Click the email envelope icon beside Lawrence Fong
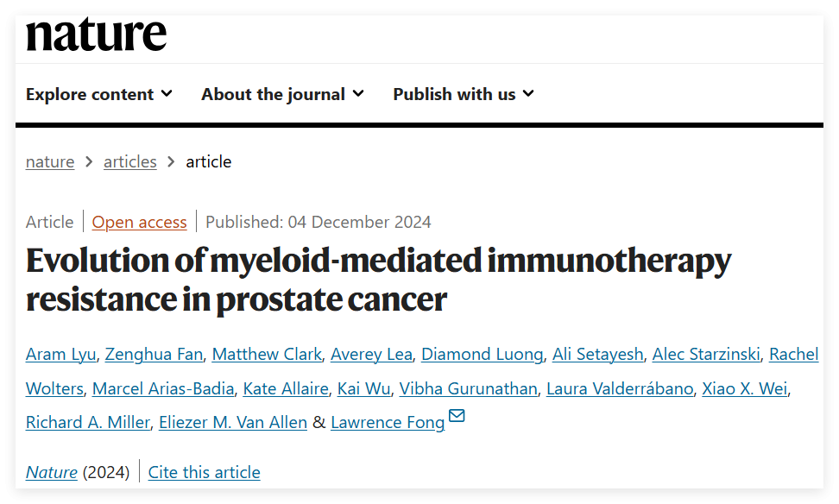839x504 pixels. [457, 416]
